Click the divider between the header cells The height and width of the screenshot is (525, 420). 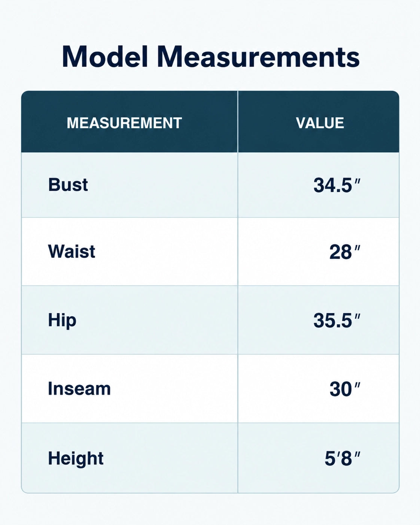click(x=238, y=122)
